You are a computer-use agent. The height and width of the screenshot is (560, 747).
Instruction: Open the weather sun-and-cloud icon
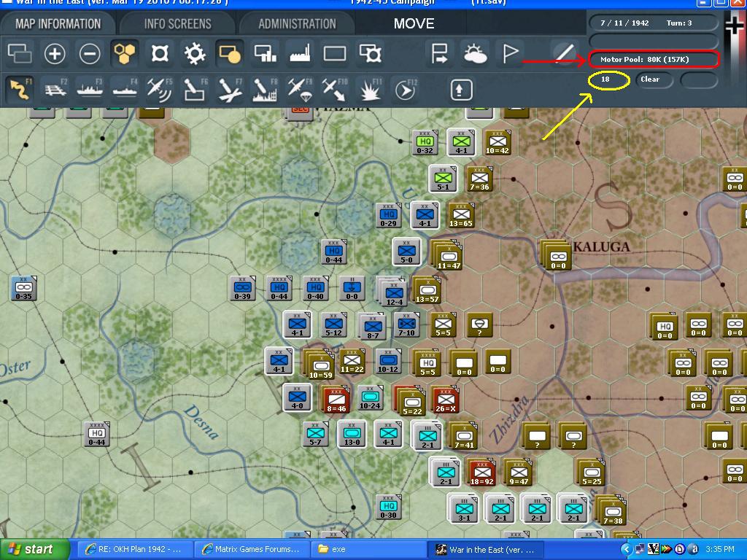tap(474, 53)
